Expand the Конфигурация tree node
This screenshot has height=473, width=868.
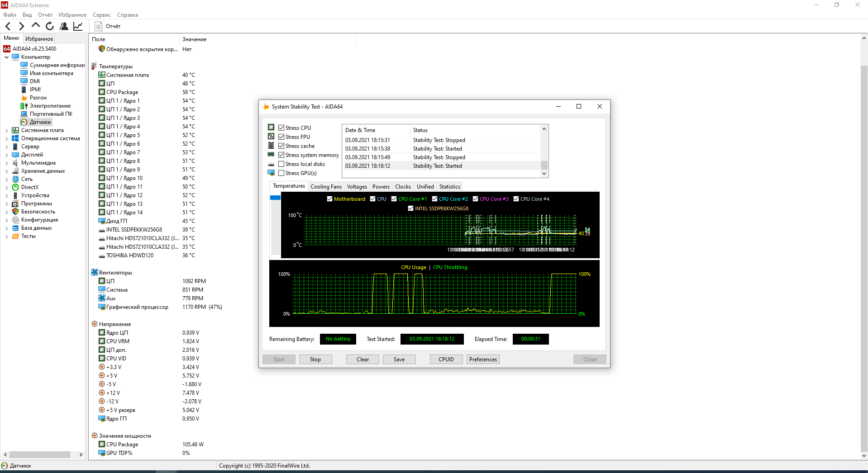[x=6, y=220]
